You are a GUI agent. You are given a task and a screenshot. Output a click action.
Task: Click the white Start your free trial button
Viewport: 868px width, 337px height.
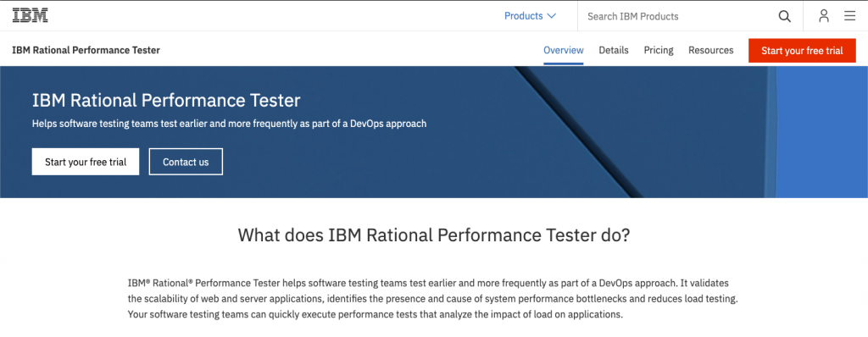pos(86,162)
